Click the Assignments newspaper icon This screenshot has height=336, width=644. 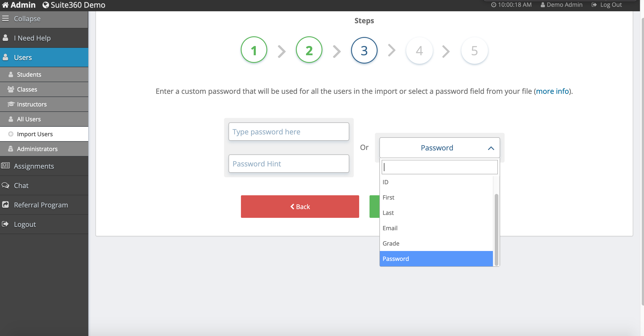(5, 166)
